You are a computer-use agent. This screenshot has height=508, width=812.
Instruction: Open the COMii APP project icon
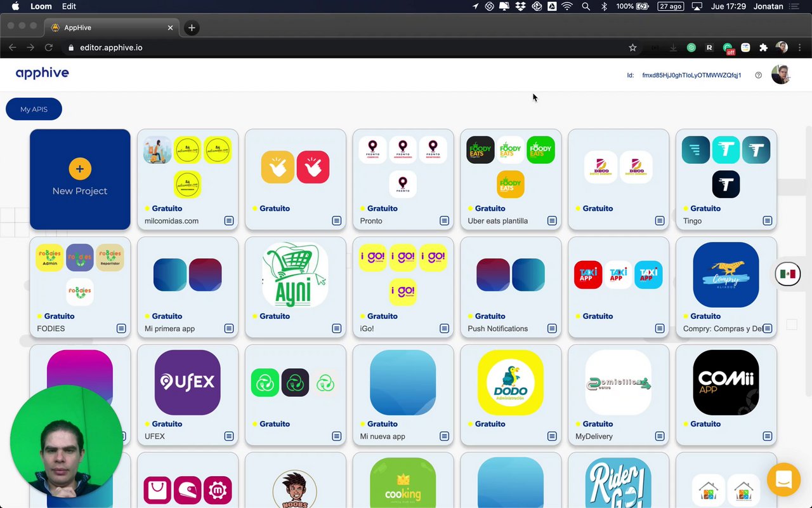pyautogui.click(x=726, y=382)
